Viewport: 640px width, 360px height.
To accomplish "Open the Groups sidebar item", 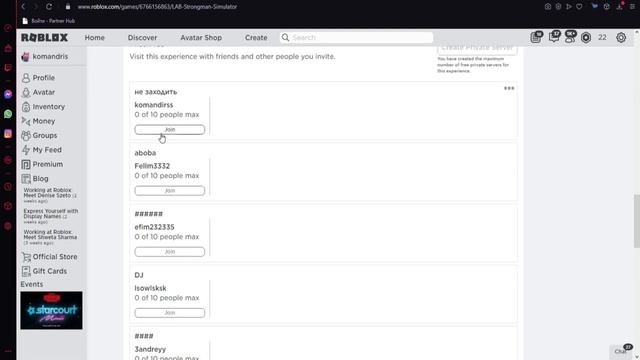I will coord(40,136).
